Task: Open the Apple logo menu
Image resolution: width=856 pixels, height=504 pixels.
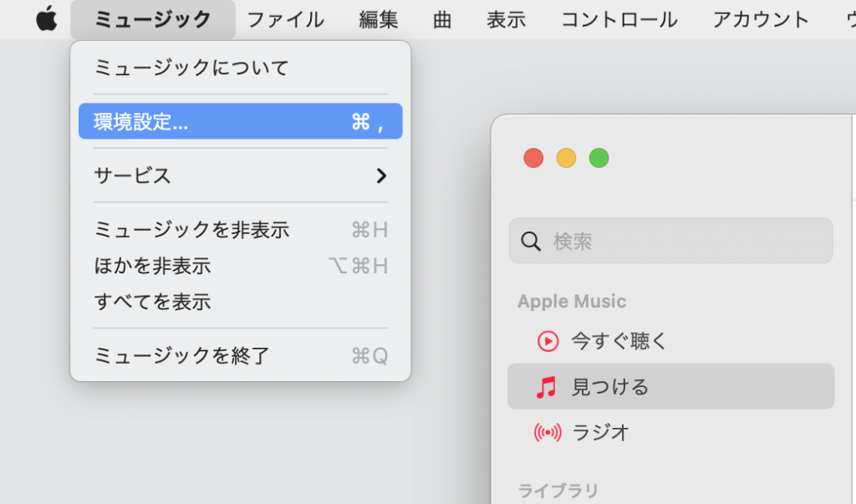Action: point(47,18)
